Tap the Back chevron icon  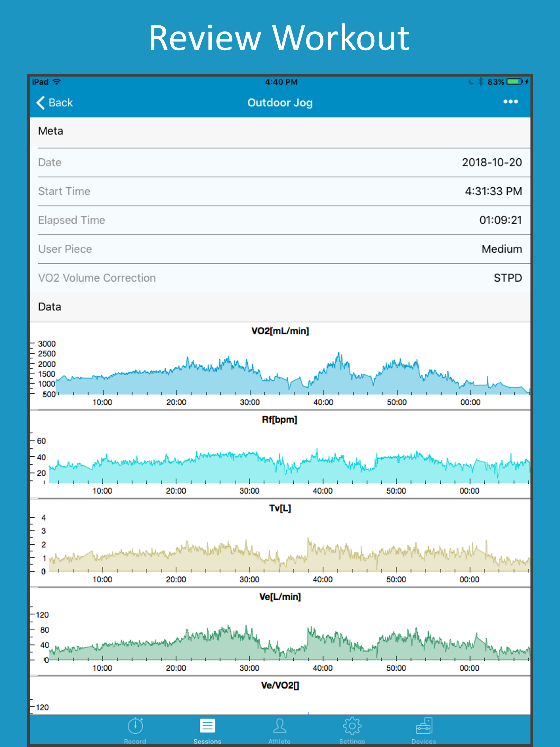pos(40,103)
